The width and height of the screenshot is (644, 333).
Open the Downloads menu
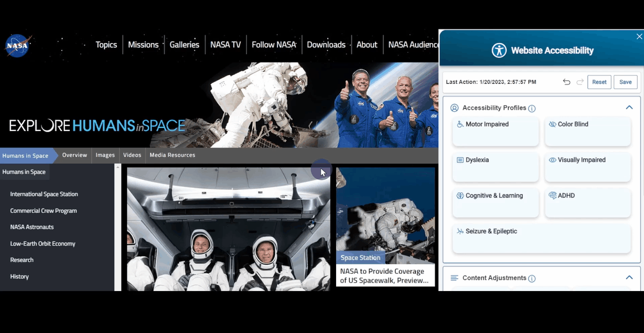pos(326,45)
